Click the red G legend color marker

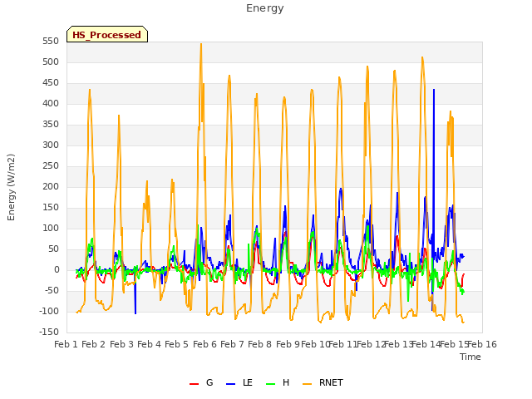coord(194,384)
